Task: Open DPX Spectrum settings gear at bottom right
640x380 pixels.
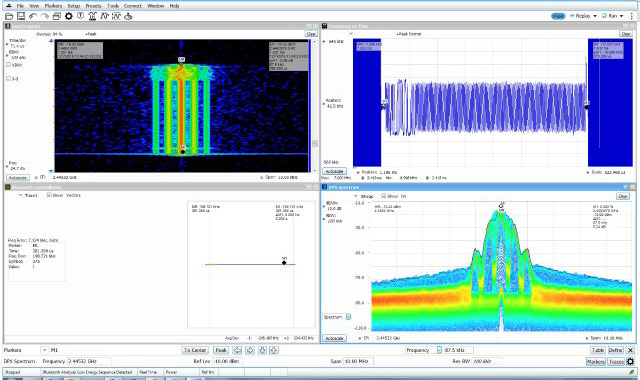Action: [x=631, y=362]
